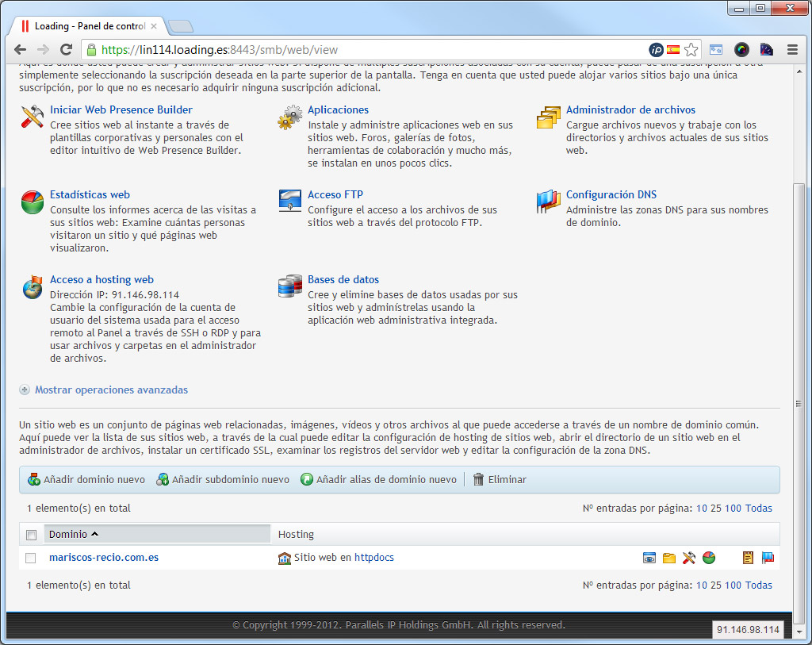Click Añadir alias de dominio nuevo icon

tap(307, 479)
